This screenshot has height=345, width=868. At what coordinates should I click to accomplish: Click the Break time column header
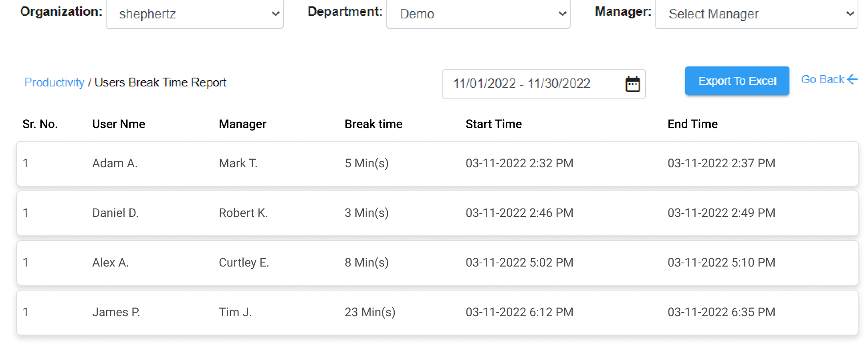(x=373, y=124)
